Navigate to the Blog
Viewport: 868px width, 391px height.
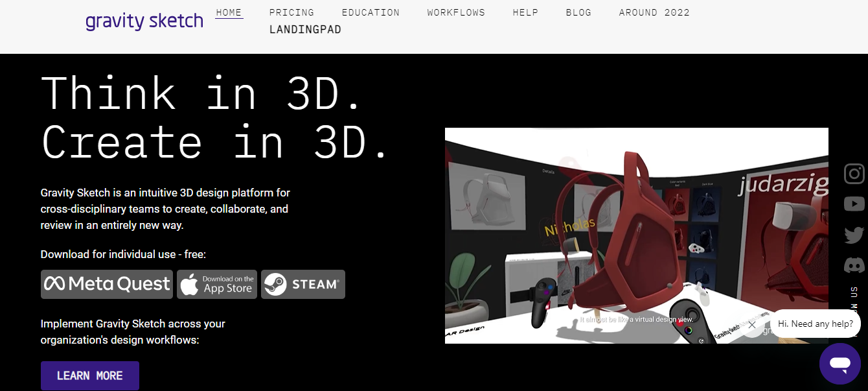point(578,12)
